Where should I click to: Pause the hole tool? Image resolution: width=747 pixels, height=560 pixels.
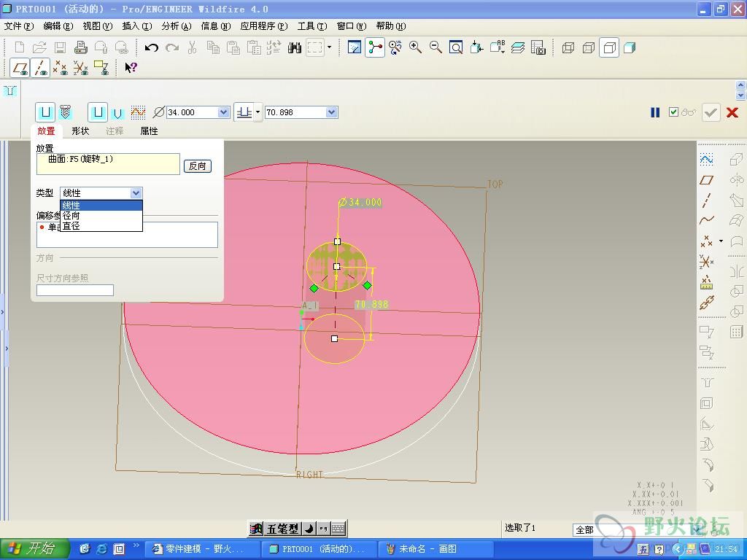655,112
